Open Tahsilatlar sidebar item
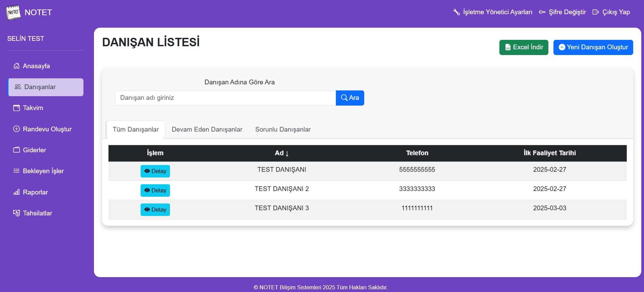The height and width of the screenshot is (292, 644). click(x=45, y=213)
